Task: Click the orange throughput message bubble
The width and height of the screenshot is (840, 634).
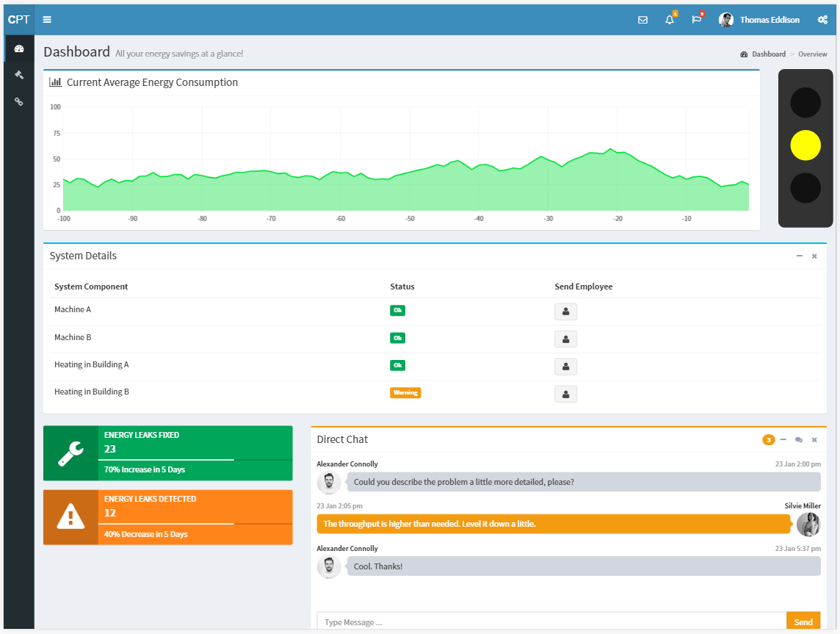Action: tap(554, 524)
